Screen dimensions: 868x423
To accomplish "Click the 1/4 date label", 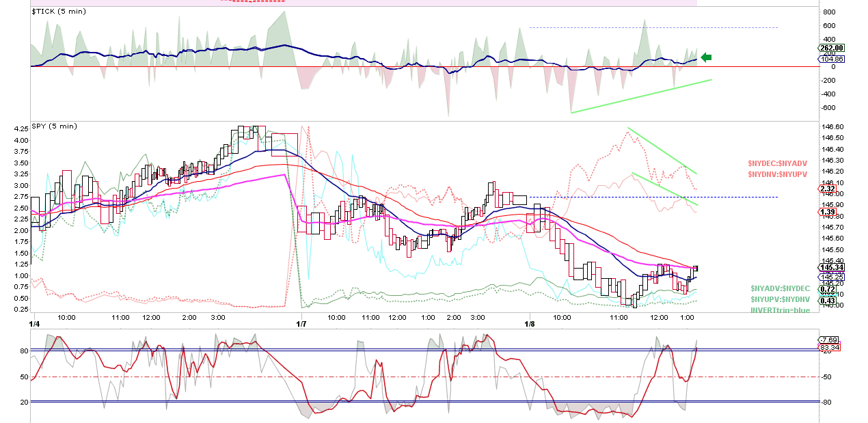I will [x=35, y=323].
